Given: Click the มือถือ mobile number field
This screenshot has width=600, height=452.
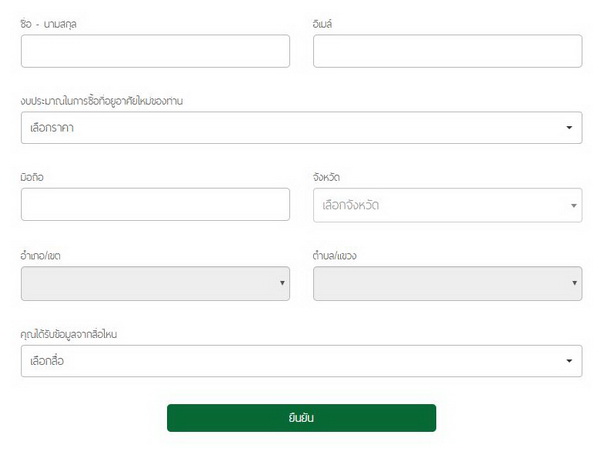Looking at the screenshot, I should (x=155, y=205).
